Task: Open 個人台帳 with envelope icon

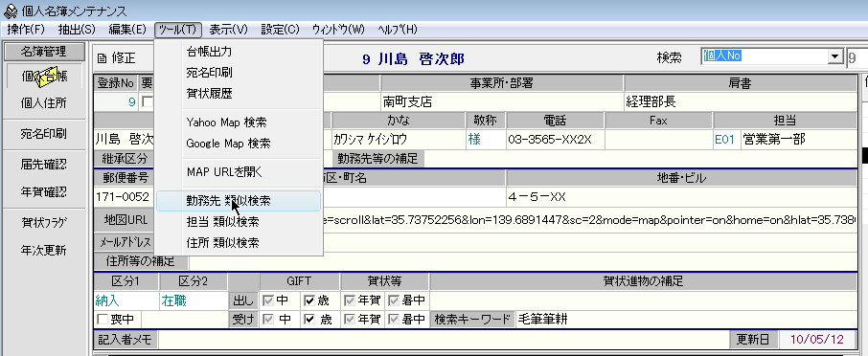Action: coord(44,77)
